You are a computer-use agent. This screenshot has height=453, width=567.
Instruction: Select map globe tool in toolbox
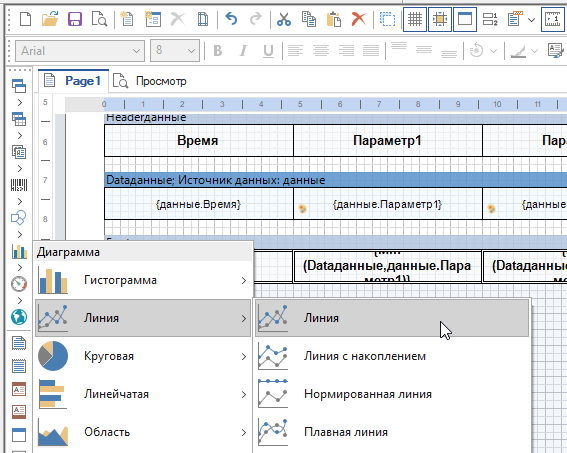(x=19, y=317)
